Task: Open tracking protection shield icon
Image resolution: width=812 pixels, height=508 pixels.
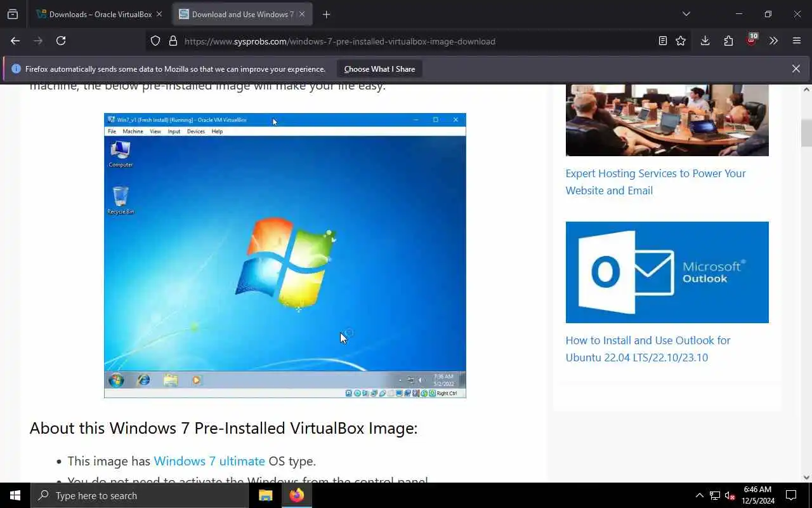Action: [155, 41]
